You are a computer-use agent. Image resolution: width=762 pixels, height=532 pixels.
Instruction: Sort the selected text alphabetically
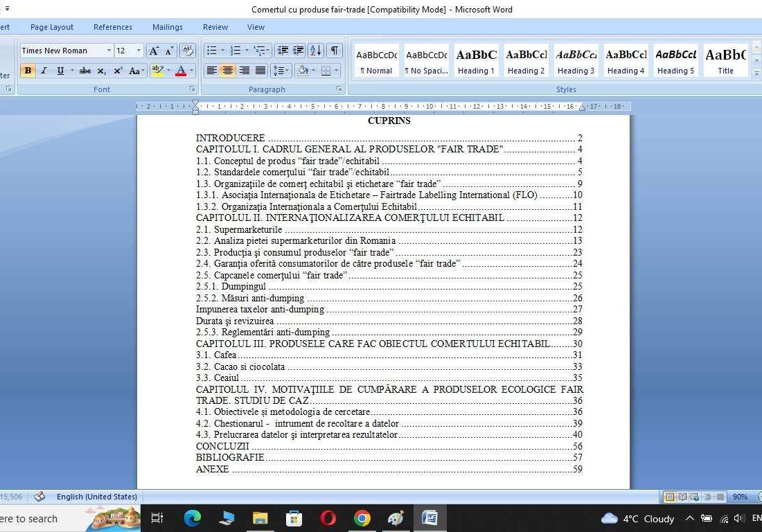(x=316, y=51)
